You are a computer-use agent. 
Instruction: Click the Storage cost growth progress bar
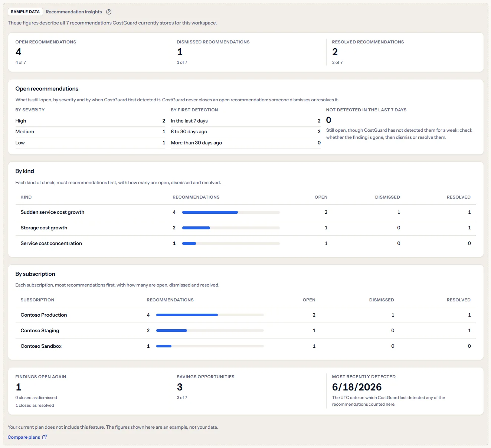click(x=231, y=228)
